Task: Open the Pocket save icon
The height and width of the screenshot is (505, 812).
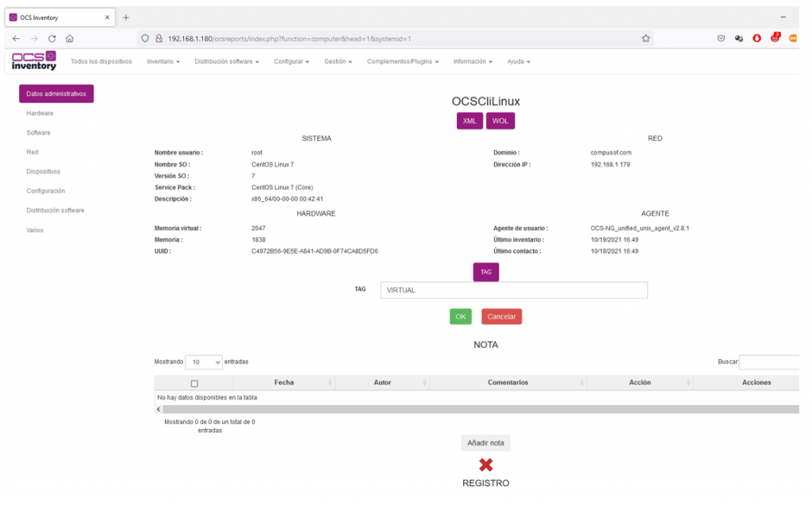Action: [721, 38]
